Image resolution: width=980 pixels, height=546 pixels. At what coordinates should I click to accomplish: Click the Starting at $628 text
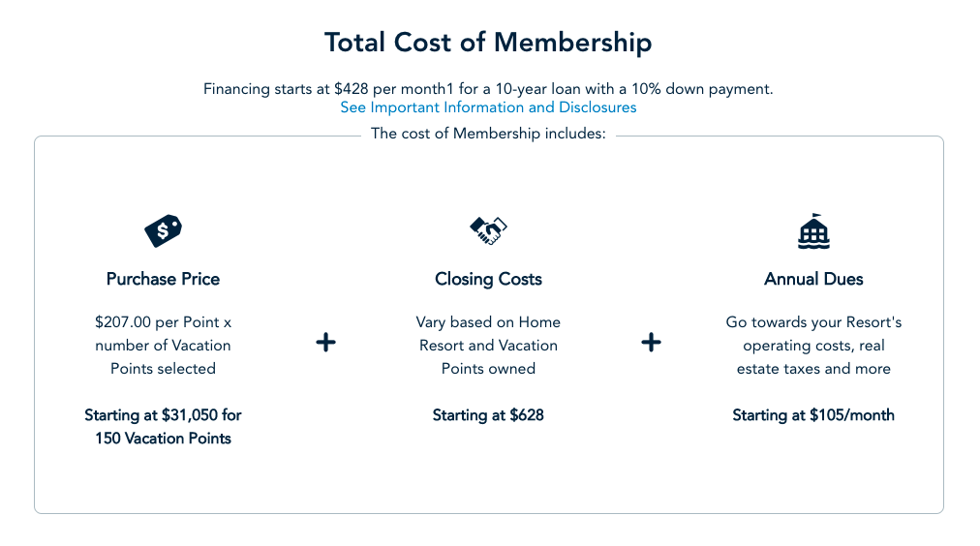tap(488, 415)
